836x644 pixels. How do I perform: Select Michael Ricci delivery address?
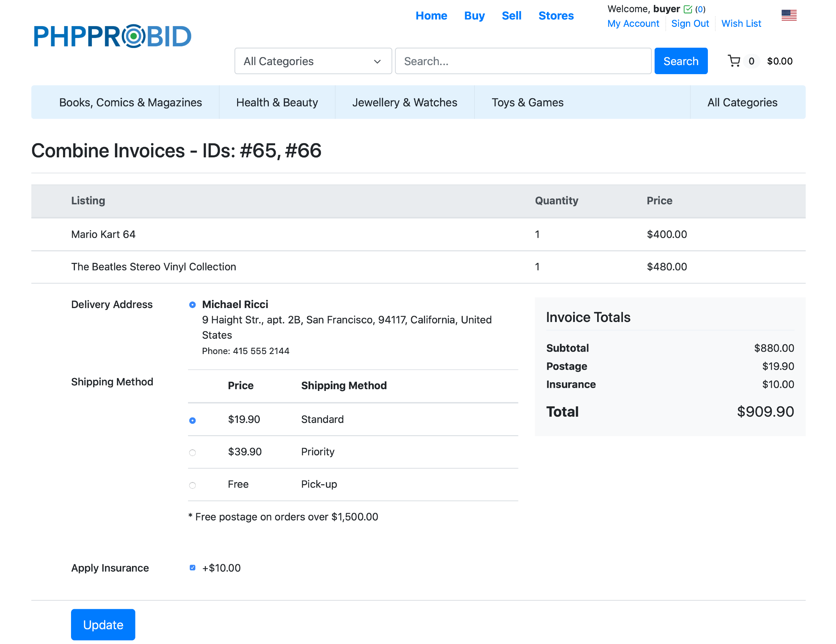[x=193, y=305]
